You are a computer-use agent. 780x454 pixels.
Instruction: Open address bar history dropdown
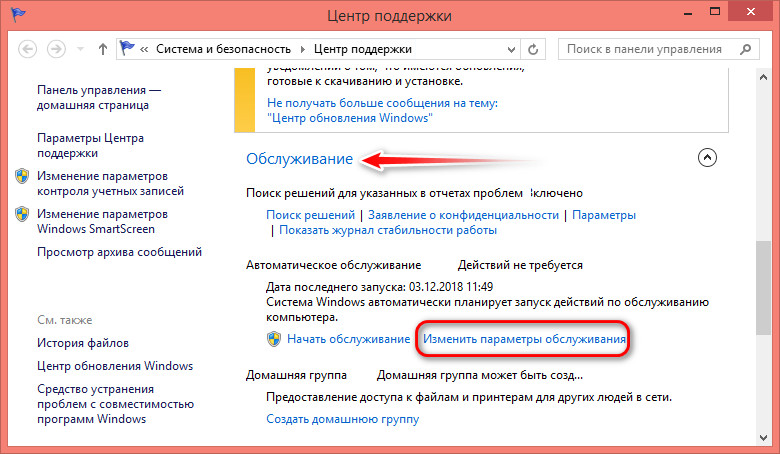coord(511,49)
